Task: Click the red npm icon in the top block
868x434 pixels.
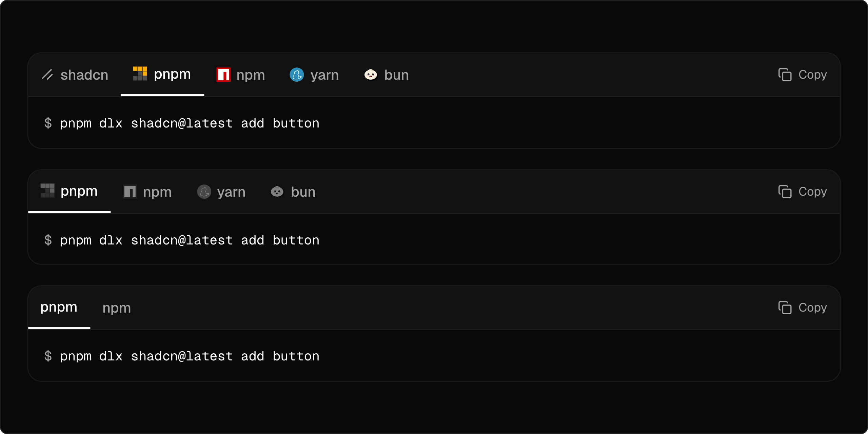Action: tap(223, 74)
